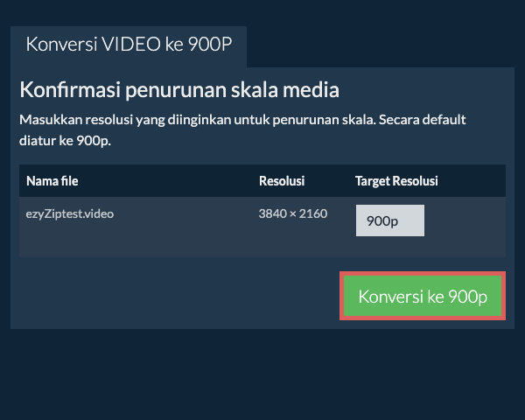
Task: Click the word Konfirmasi in the heading
Action: click(x=70, y=89)
